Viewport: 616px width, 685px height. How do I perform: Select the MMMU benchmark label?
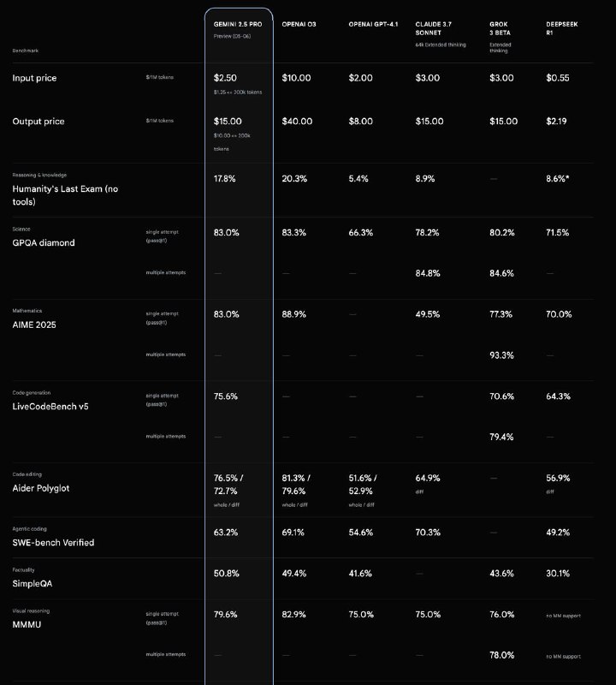coord(27,625)
